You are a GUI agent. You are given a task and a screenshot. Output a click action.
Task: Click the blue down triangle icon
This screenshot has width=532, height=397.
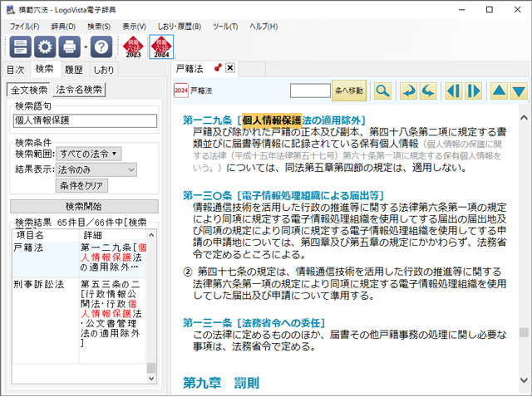(x=519, y=91)
